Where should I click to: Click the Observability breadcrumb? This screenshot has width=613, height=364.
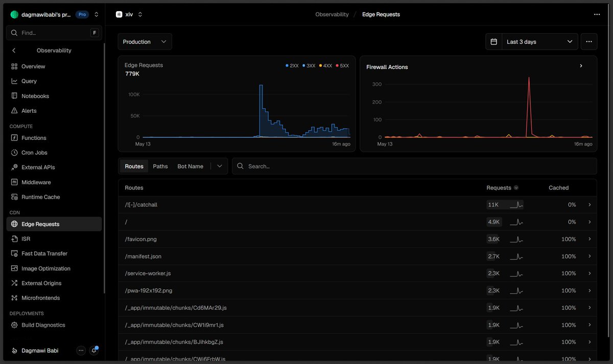pyautogui.click(x=332, y=14)
